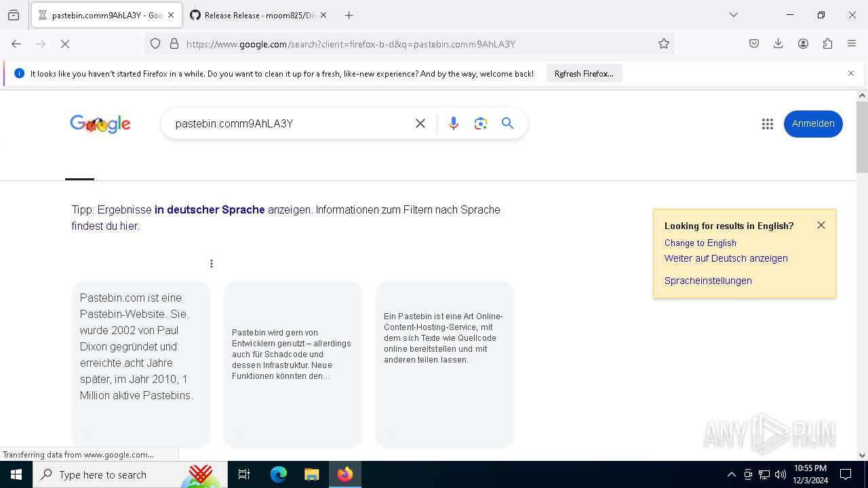
Task: Open the Firefox downloads panel
Action: coord(778,44)
